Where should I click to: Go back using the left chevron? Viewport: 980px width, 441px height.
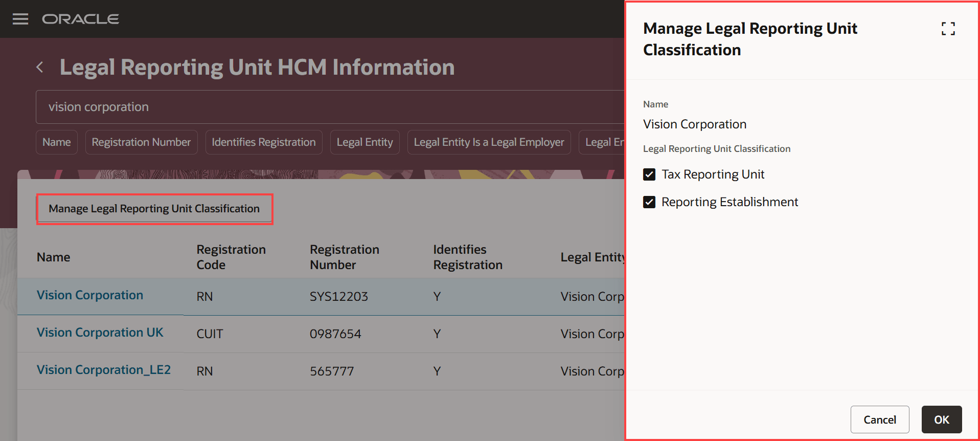click(40, 67)
